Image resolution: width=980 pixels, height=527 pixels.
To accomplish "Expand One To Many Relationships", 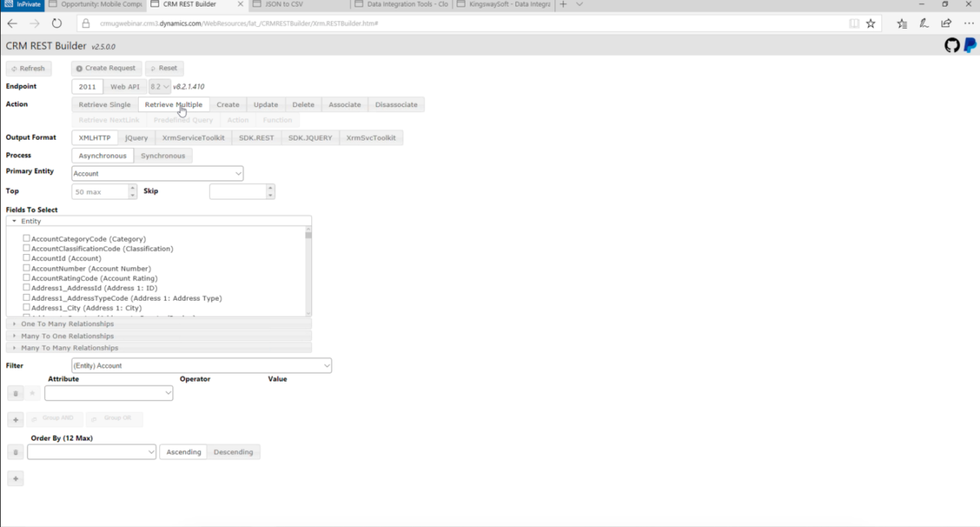I will pyautogui.click(x=158, y=324).
